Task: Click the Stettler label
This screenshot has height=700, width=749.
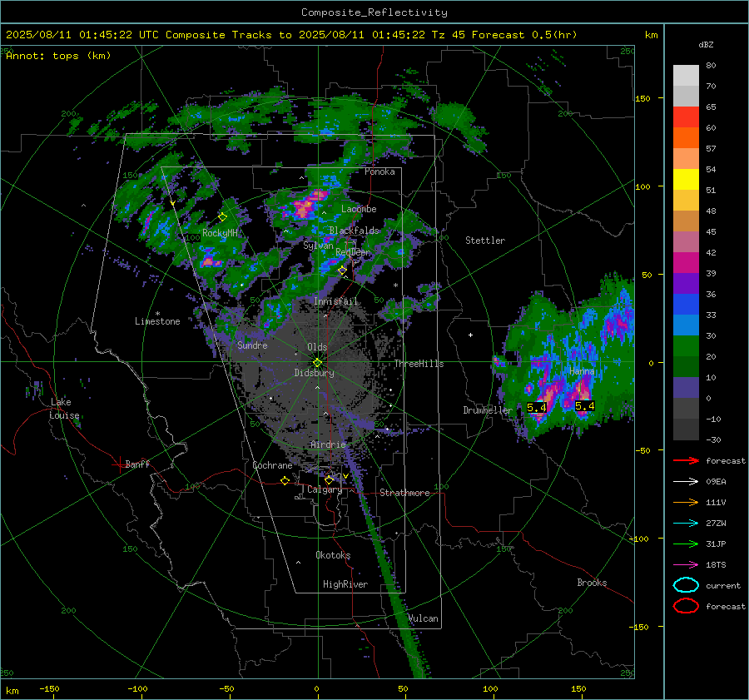Action: pos(485,241)
